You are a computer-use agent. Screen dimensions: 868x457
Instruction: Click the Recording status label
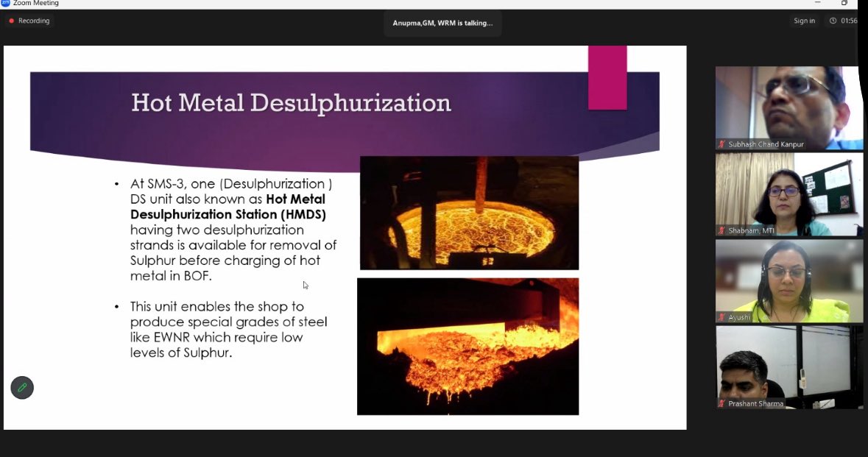(34, 21)
